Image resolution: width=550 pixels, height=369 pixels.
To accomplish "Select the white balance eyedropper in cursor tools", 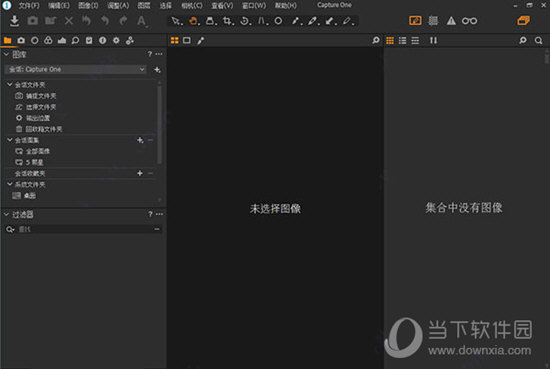I will [x=296, y=21].
